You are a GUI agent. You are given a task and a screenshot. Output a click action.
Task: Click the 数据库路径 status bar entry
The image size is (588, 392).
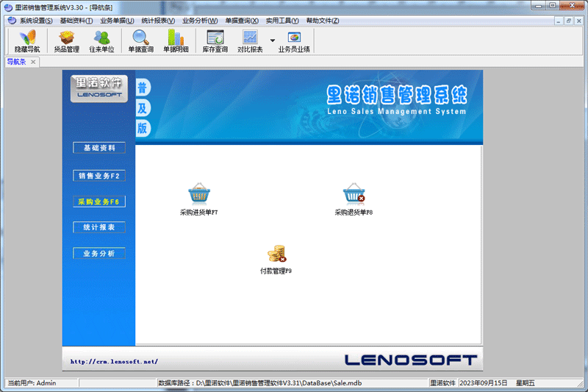[x=260, y=383]
